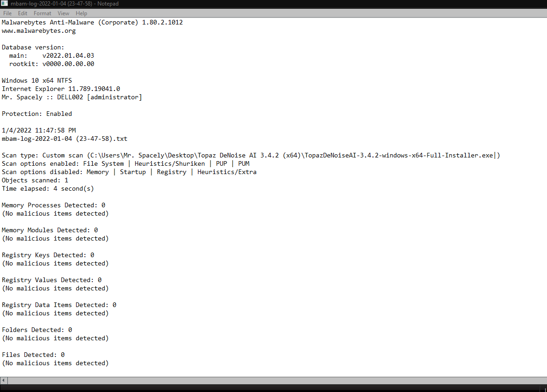Click the horizontal scrollbar track
Screen dimensions: 547x392
277,380
